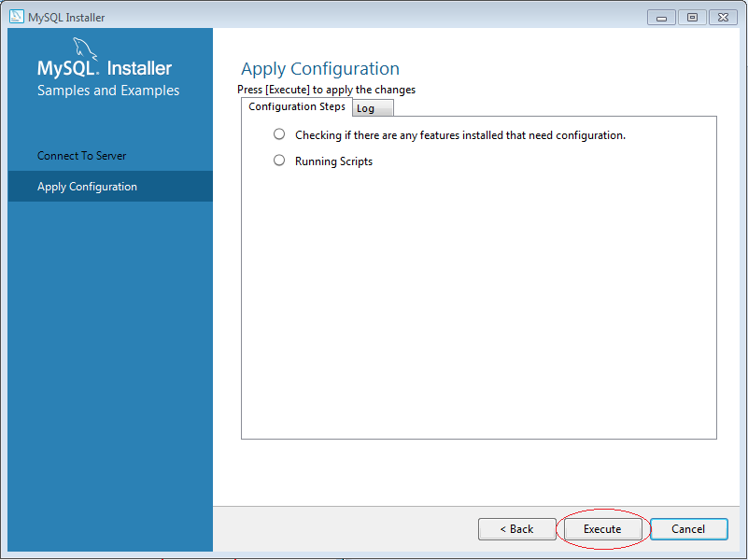Go back with the Back button
This screenshot has height=560, width=748.
pos(517,529)
